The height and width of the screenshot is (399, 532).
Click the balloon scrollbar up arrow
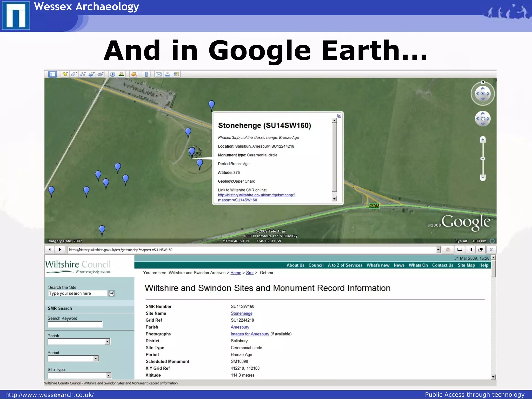pyautogui.click(x=335, y=121)
